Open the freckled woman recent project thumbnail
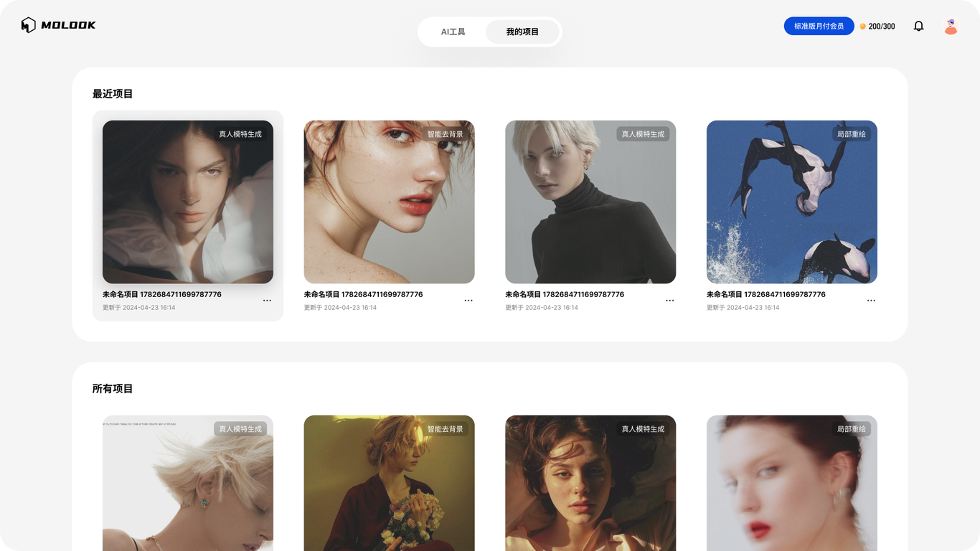 click(389, 202)
